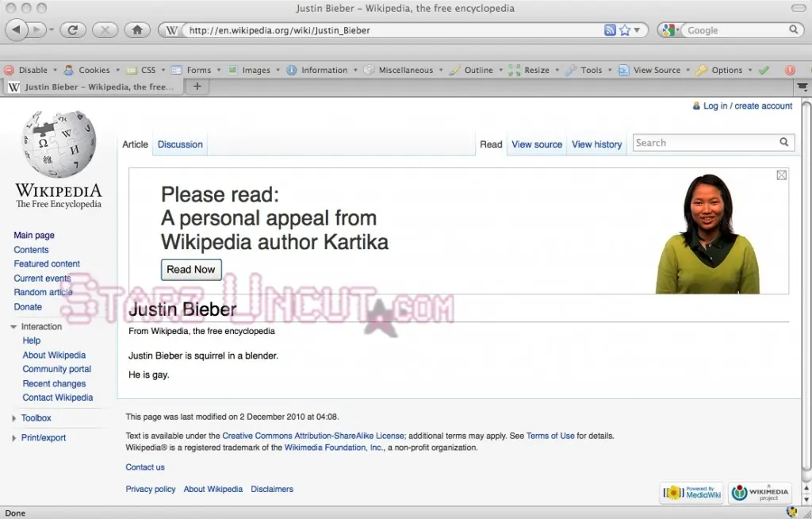Image resolution: width=812 pixels, height=519 pixels.
Task: Go to the browser home page icon
Action: 137,30
